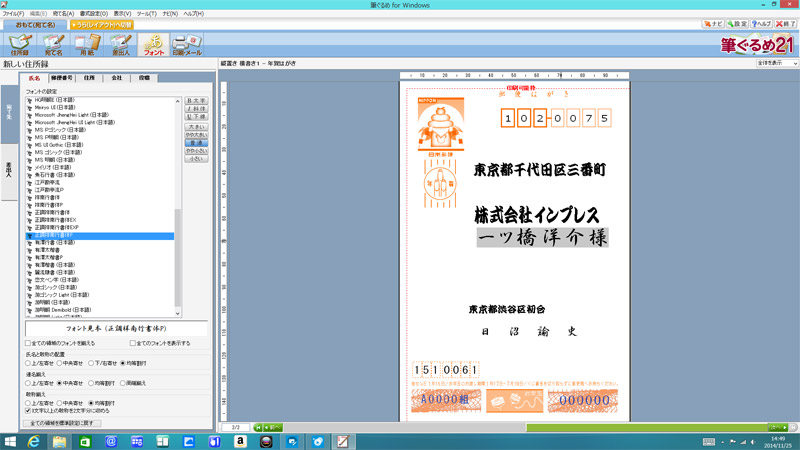Open the 差出人 sender toolbar icon

120,44
